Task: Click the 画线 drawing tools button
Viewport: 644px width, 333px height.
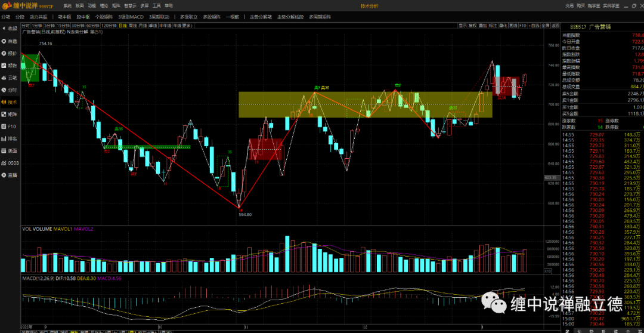Action: (x=513, y=26)
